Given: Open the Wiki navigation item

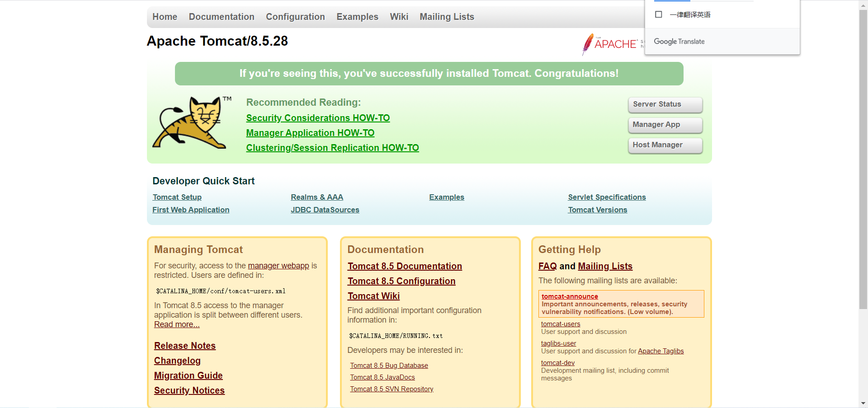Looking at the screenshot, I should pos(399,17).
